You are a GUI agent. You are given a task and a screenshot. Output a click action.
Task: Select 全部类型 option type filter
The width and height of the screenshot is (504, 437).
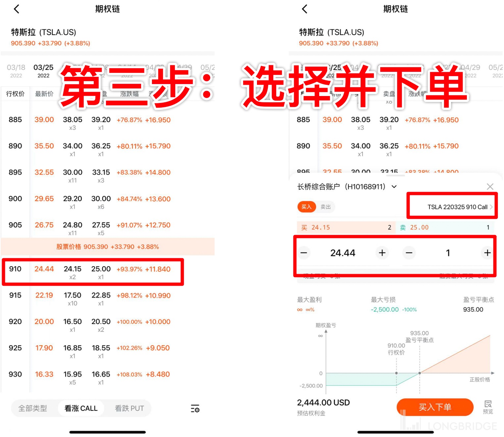tap(33, 409)
